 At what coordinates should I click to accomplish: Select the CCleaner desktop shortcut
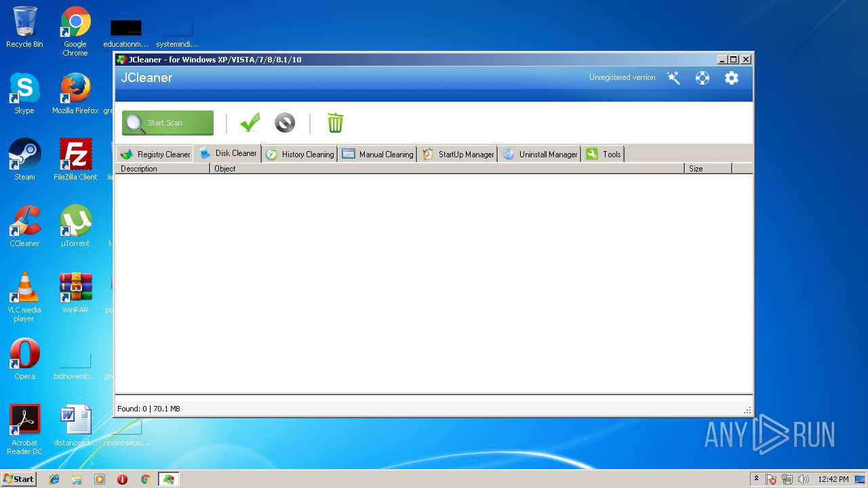[24, 226]
